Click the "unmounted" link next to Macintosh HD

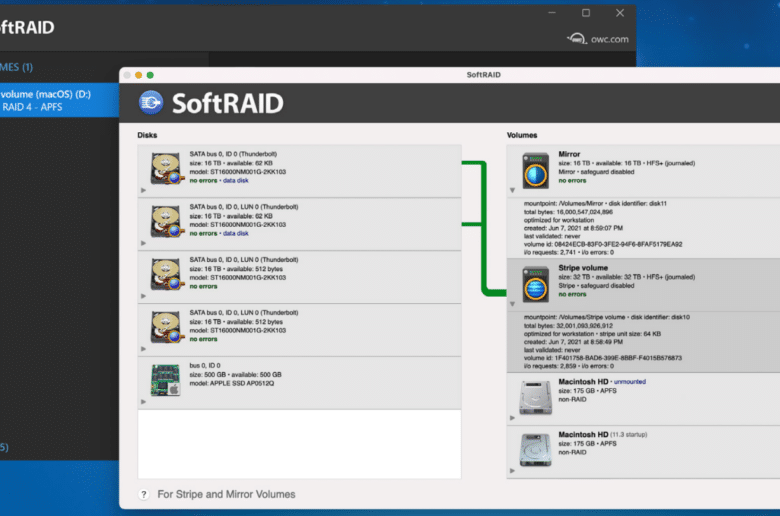point(630,382)
